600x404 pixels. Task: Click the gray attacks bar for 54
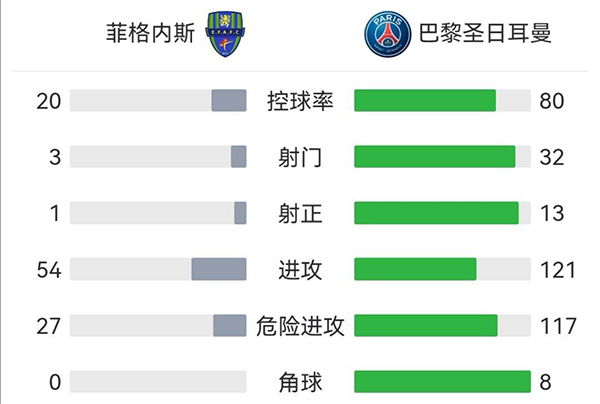(219, 269)
